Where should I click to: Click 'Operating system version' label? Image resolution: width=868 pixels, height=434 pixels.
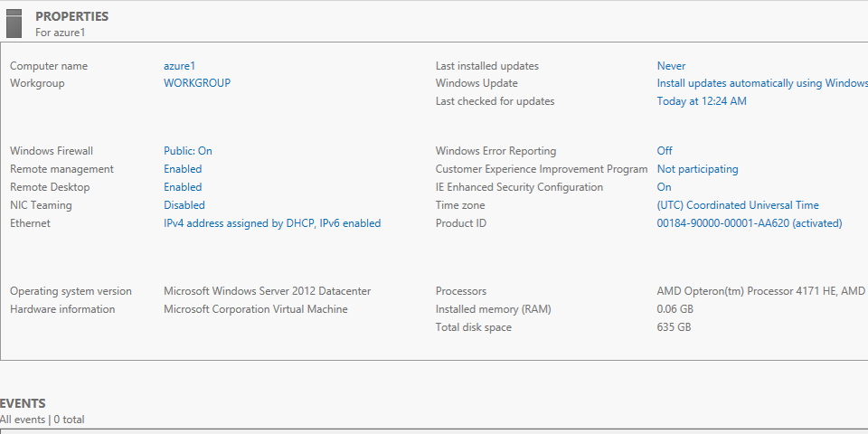tap(71, 291)
